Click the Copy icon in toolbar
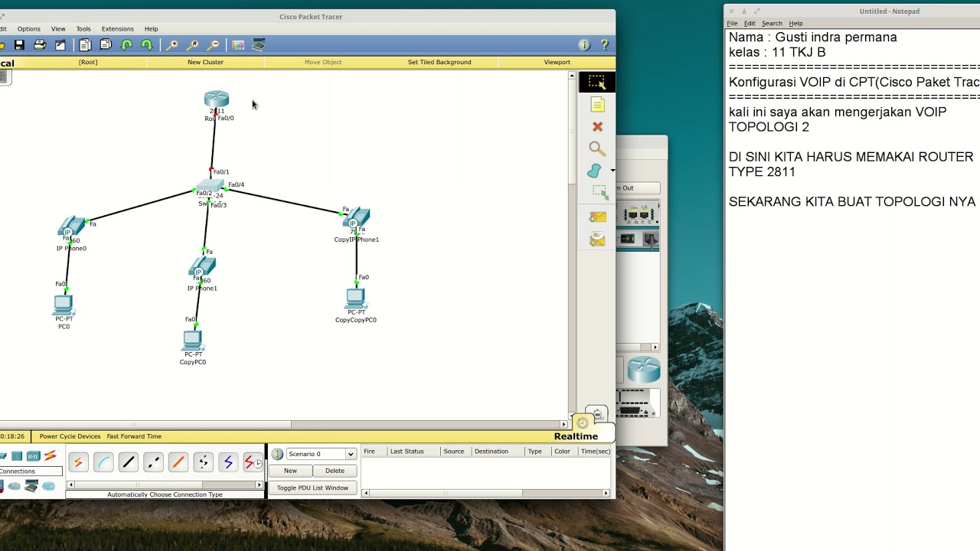This screenshot has width=980, height=551. [x=85, y=45]
